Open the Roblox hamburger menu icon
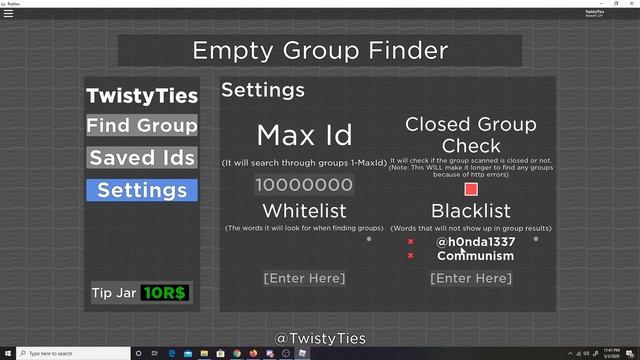The width and height of the screenshot is (640, 360). pyautogui.click(x=8, y=13)
